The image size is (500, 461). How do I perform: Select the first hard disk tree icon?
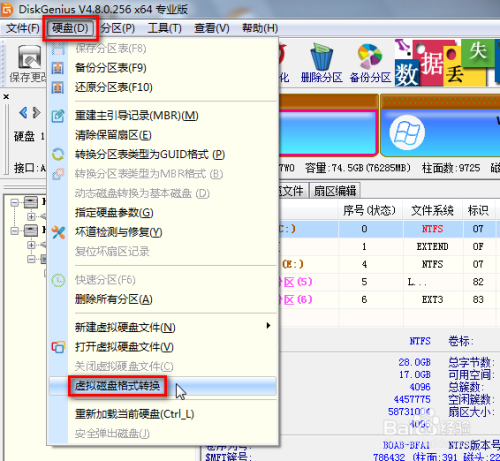(31, 202)
